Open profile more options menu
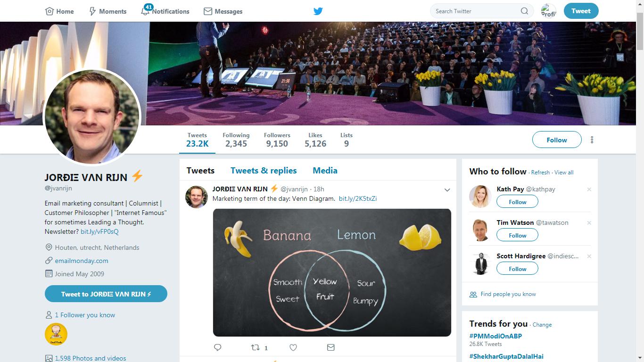 coord(592,140)
